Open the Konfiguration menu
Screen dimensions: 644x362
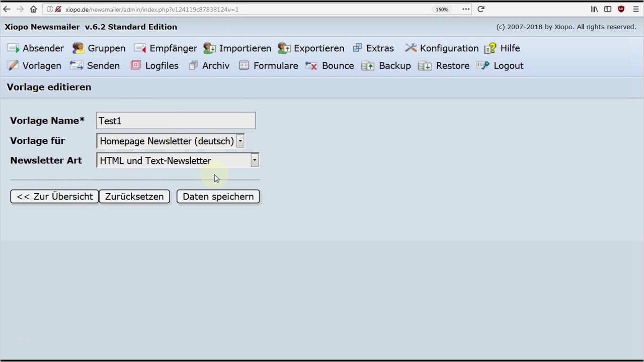pyautogui.click(x=449, y=48)
